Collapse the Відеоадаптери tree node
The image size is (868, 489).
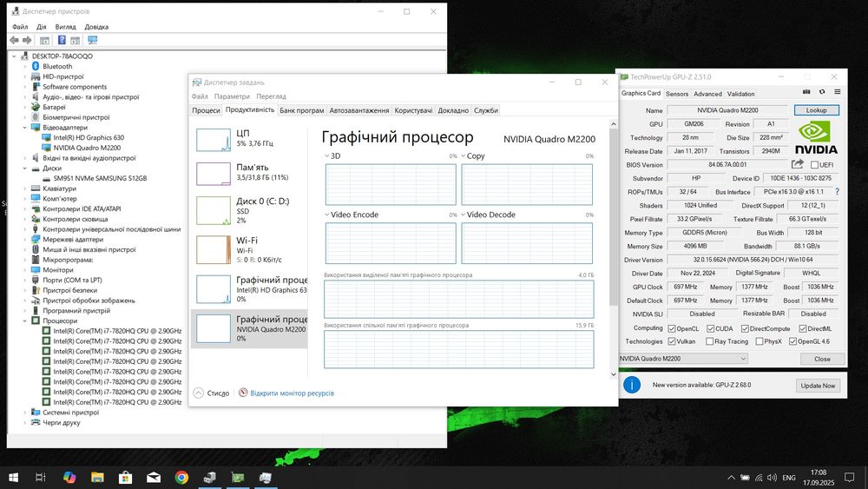pyautogui.click(x=24, y=128)
